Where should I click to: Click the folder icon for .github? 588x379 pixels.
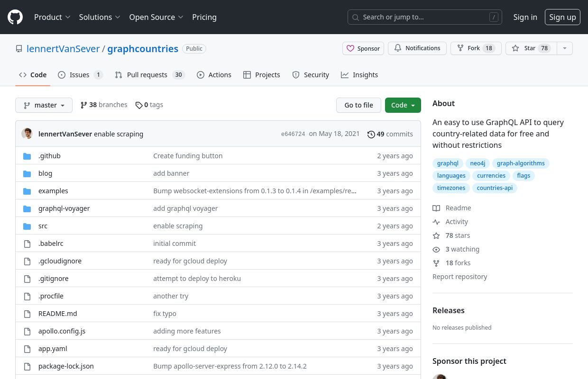(x=27, y=156)
